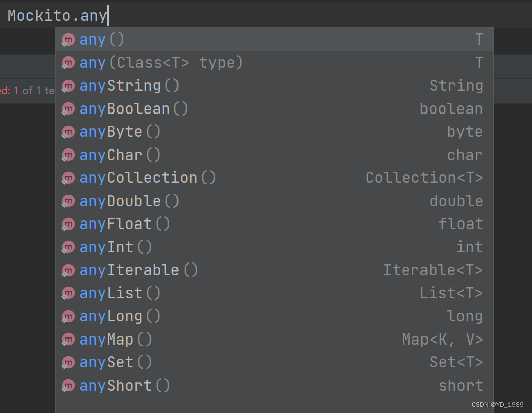Click the method icon beside anyShort()
The image size is (532, 413).
pyautogui.click(x=68, y=386)
